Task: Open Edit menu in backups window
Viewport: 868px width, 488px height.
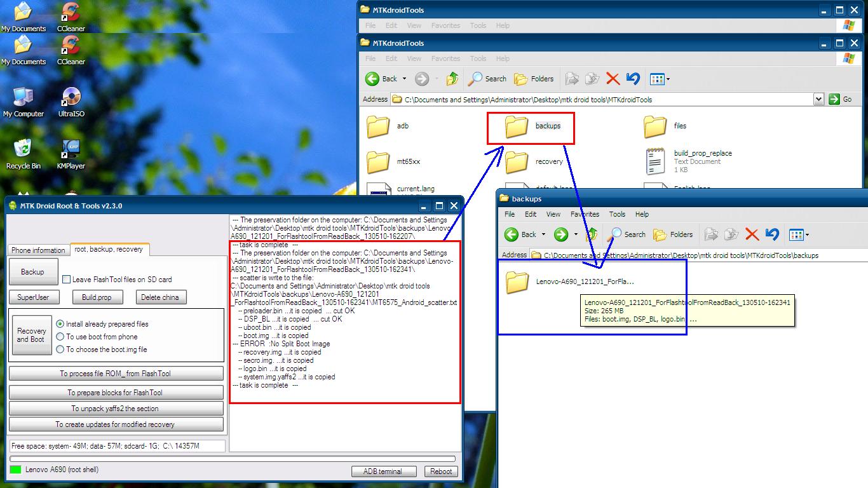Action: pyautogui.click(x=531, y=214)
